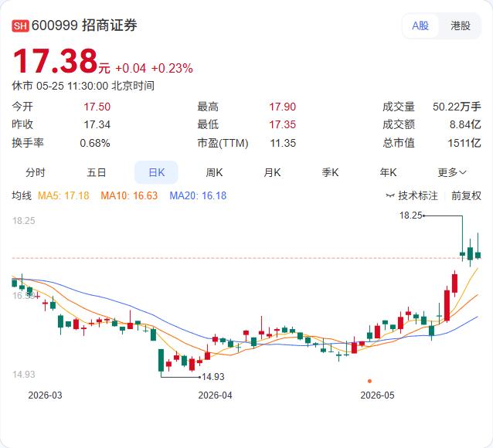Click the 成交额 value 8.84亿
The width and height of the screenshot is (493, 448).
click(465, 125)
